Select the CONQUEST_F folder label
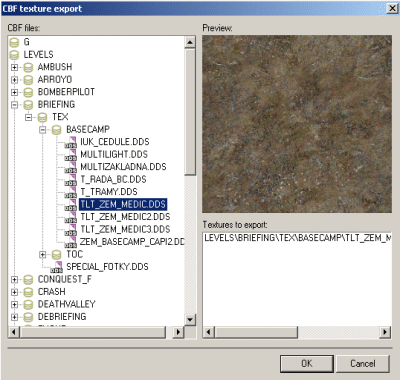The image size is (400, 380). pos(65,280)
